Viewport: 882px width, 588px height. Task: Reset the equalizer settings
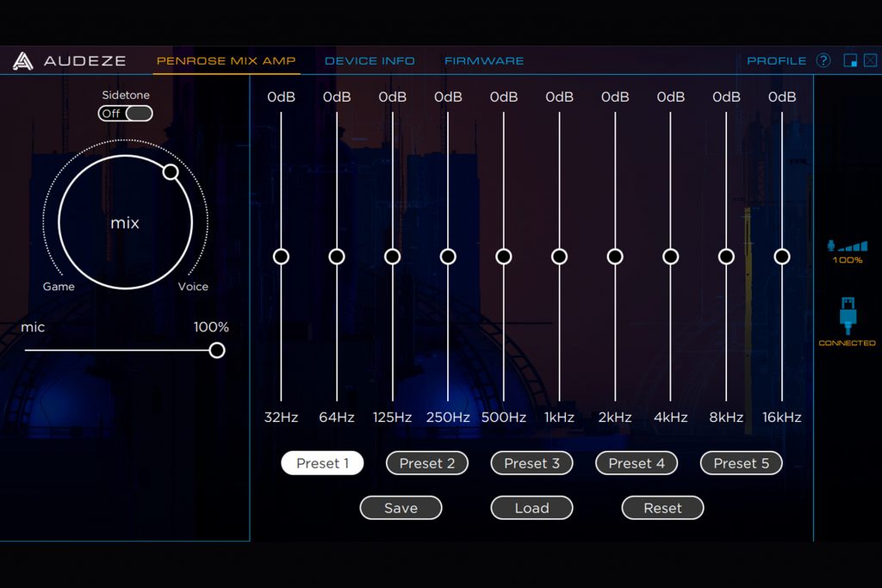(x=662, y=508)
